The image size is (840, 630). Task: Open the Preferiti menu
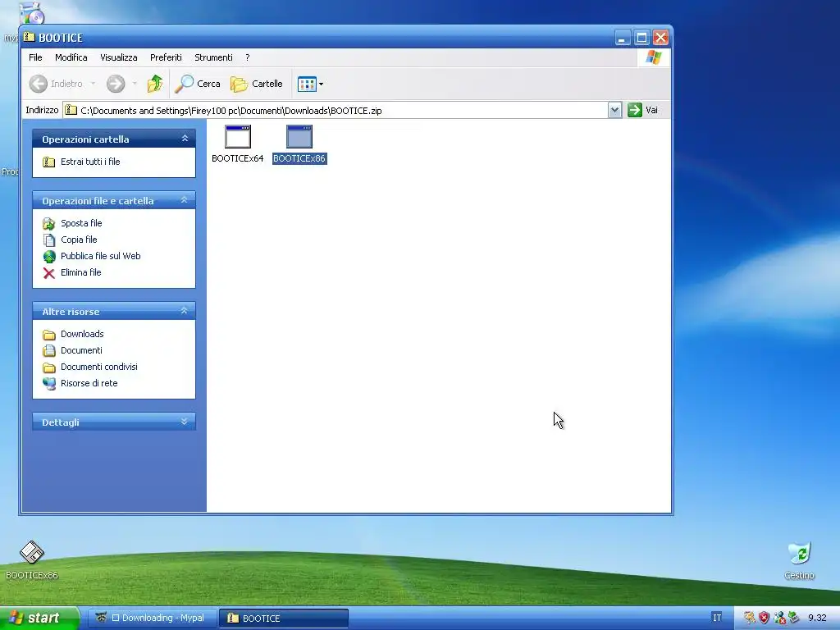click(166, 57)
